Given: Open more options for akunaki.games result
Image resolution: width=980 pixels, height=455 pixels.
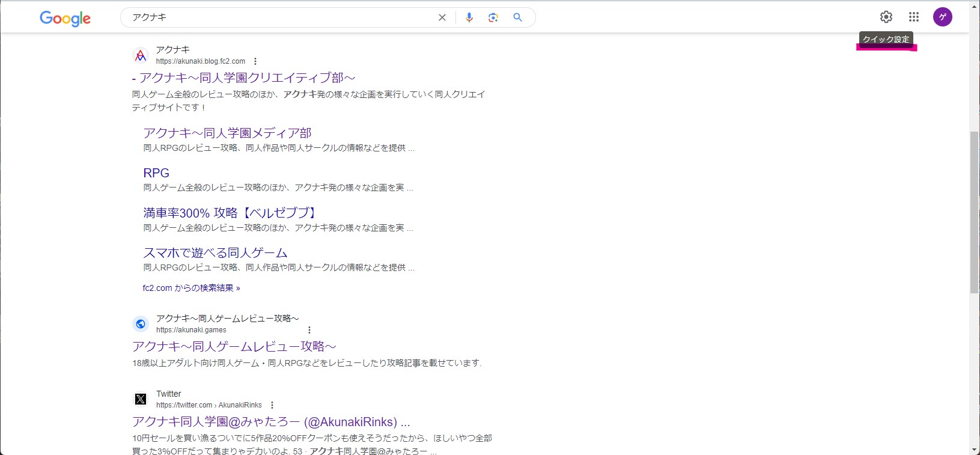Looking at the screenshot, I should pyautogui.click(x=309, y=330).
